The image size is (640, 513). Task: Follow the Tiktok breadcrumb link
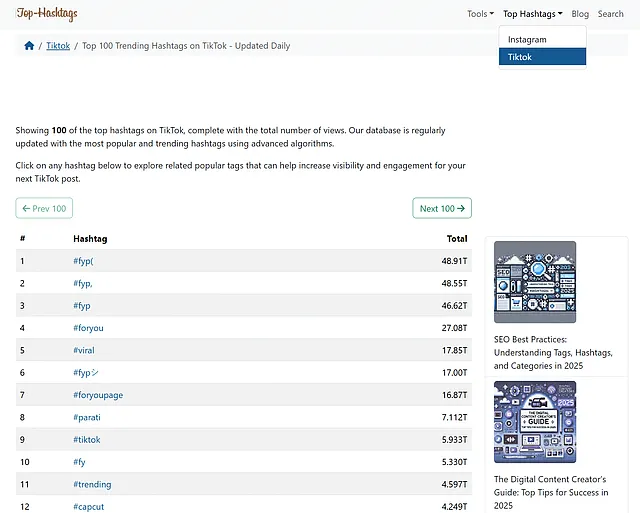(58, 46)
